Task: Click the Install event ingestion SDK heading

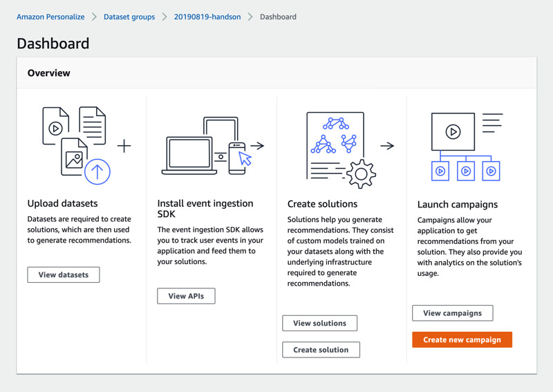Action: coord(205,209)
